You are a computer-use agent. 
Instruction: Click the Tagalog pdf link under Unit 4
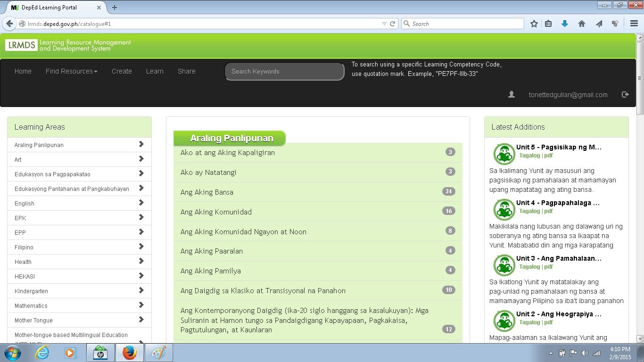click(x=536, y=211)
